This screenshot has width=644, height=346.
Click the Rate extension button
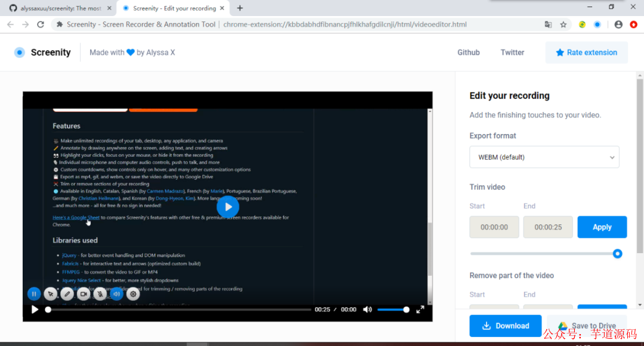click(x=587, y=52)
